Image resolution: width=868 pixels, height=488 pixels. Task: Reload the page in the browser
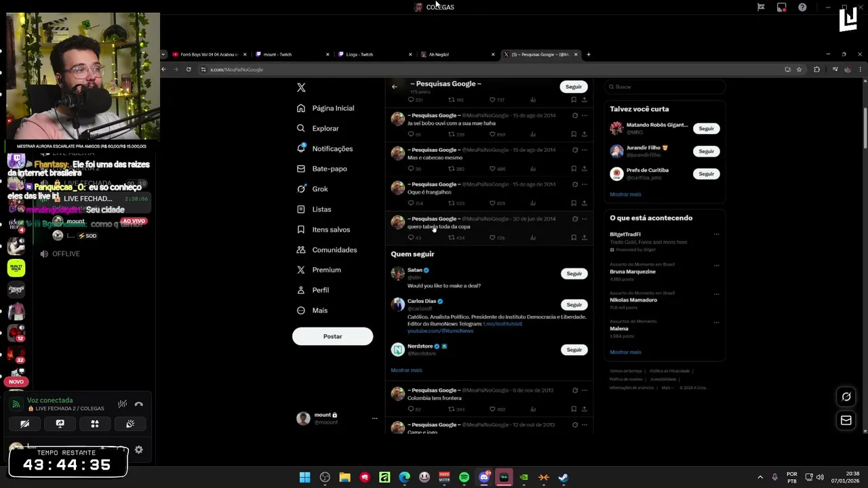coord(189,69)
